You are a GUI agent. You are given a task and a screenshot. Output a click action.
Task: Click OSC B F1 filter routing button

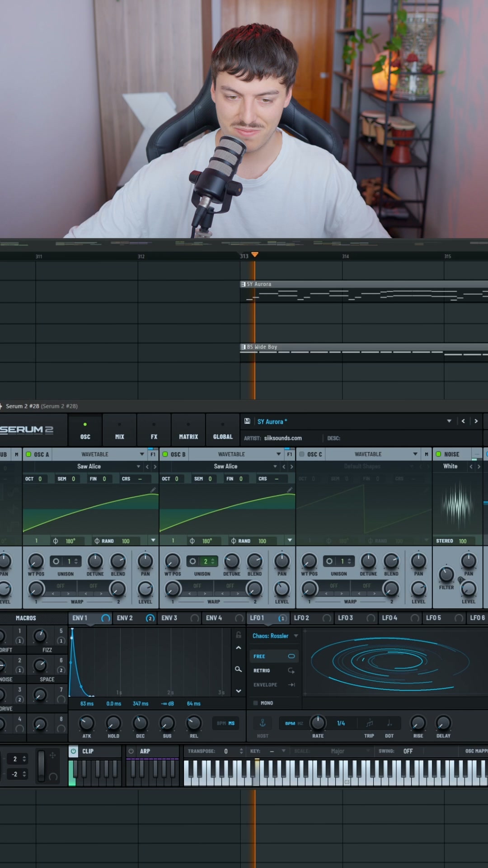pos(289,454)
